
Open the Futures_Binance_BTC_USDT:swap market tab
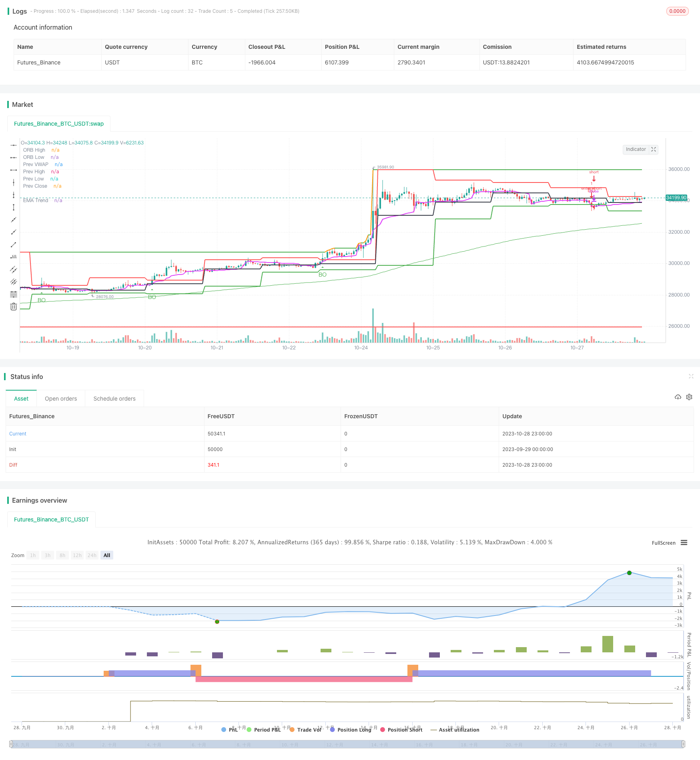(59, 124)
